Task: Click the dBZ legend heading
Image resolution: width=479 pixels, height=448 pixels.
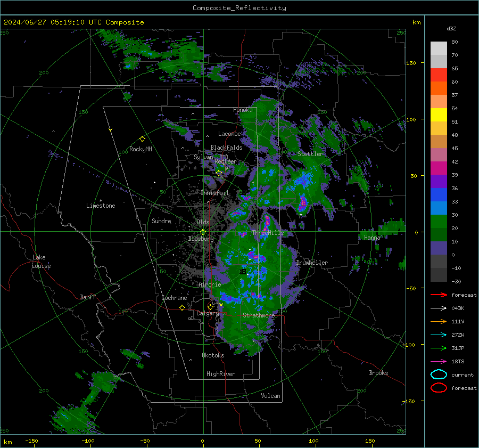Action: (451, 28)
